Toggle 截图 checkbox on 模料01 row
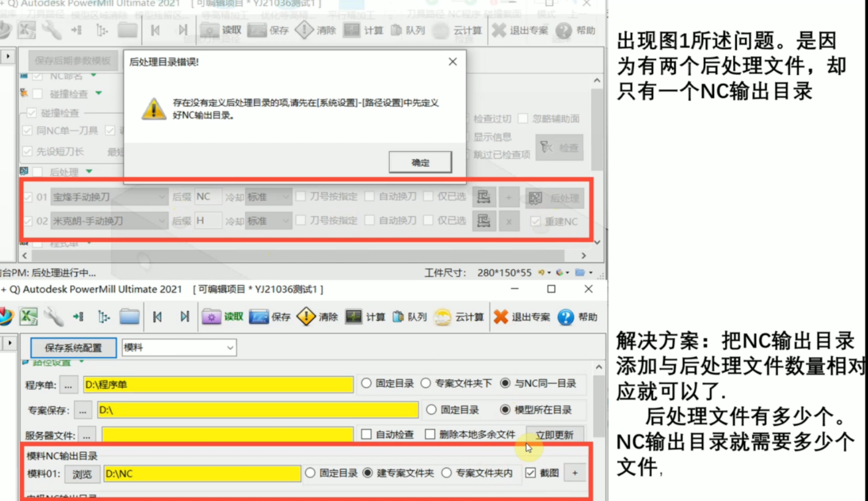868x501 pixels. coord(530,473)
